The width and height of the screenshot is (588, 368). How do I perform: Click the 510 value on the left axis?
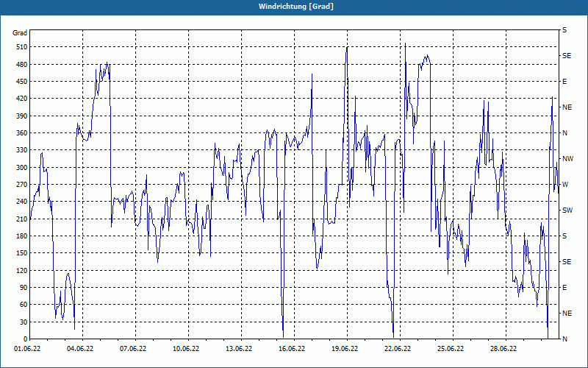22,47
